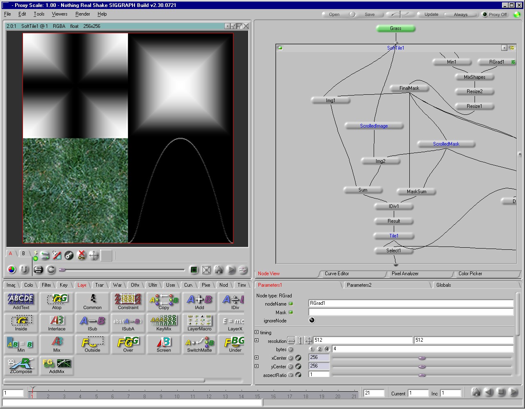525x420 pixels.
Task: Open the Globals tab
Action: coord(443,285)
